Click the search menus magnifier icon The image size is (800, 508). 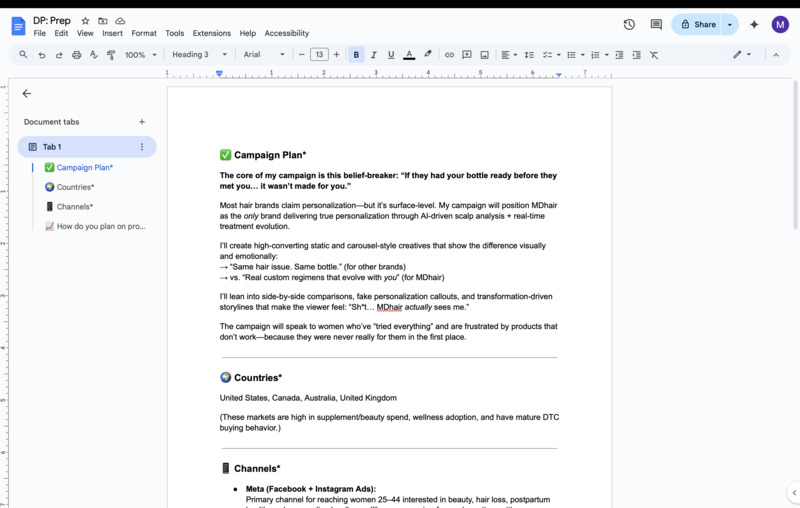tap(23, 55)
